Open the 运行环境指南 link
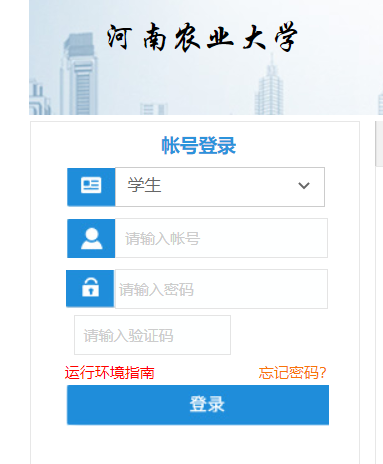This screenshot has height=464, width=383. pyautogui.click(x=109, y=373)
